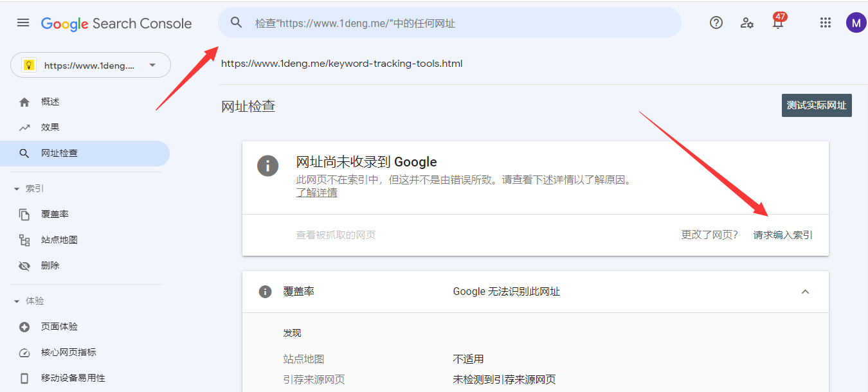Click the 测试实际网址 button
Image resolution: width=868 pixels, height=392 pixels.
[816, 105]
